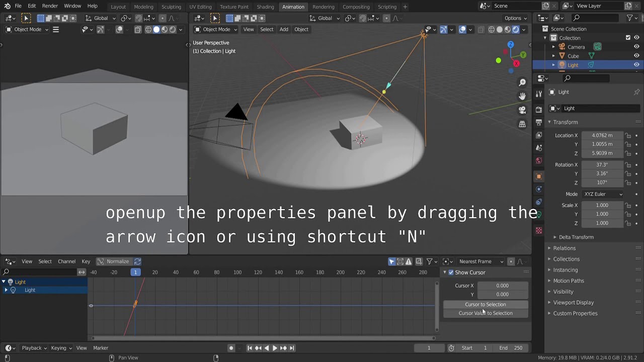Open the World properties tab
Screen dimensions: 644x362
(539, 161)
